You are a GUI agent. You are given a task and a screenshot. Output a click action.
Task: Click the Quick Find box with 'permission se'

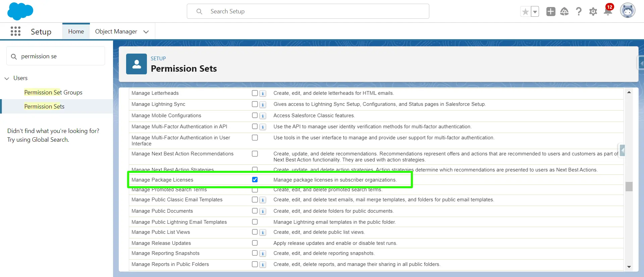coord(56,56)
